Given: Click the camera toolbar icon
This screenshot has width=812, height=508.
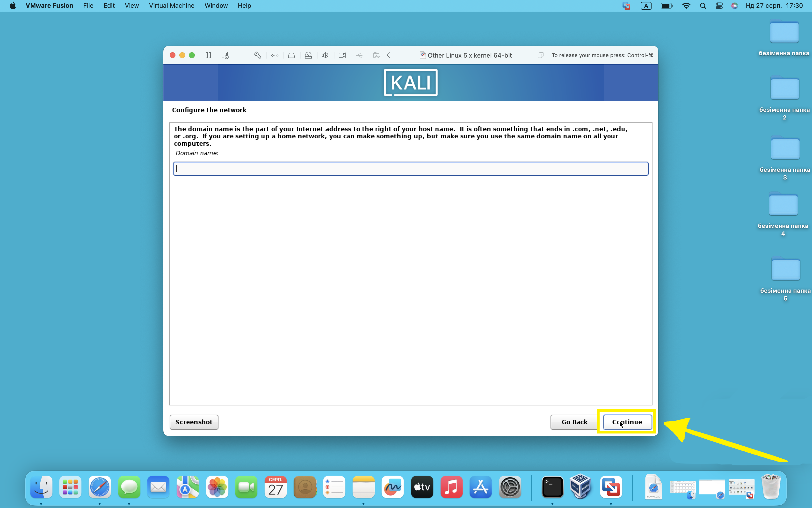Looking at the screenshot, I should pyautogui.click(x=342, y=55).
